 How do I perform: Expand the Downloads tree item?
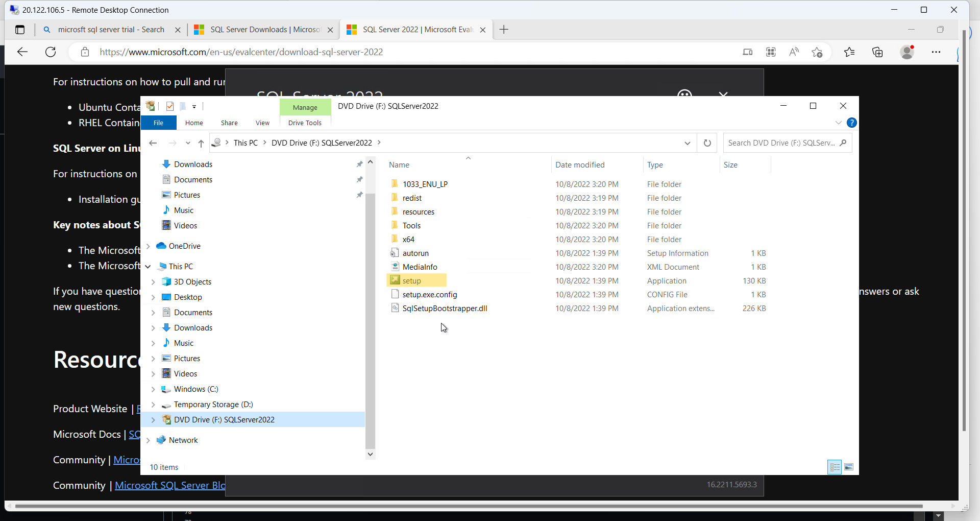click(x=154, y=327)
